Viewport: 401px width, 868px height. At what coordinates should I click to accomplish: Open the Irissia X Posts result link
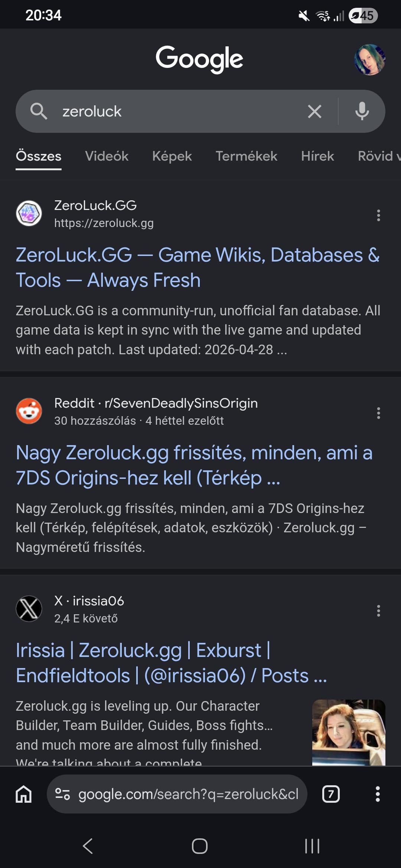171,662
